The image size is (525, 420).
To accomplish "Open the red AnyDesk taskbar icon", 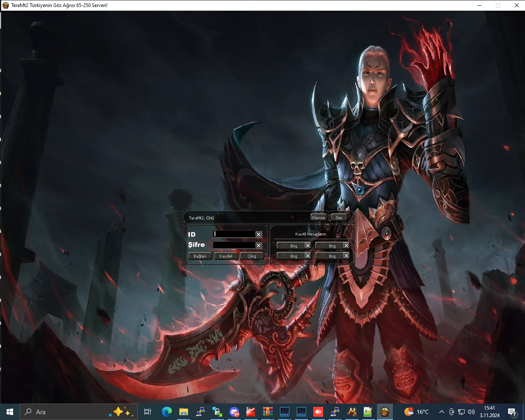I will tap(318, 412).
